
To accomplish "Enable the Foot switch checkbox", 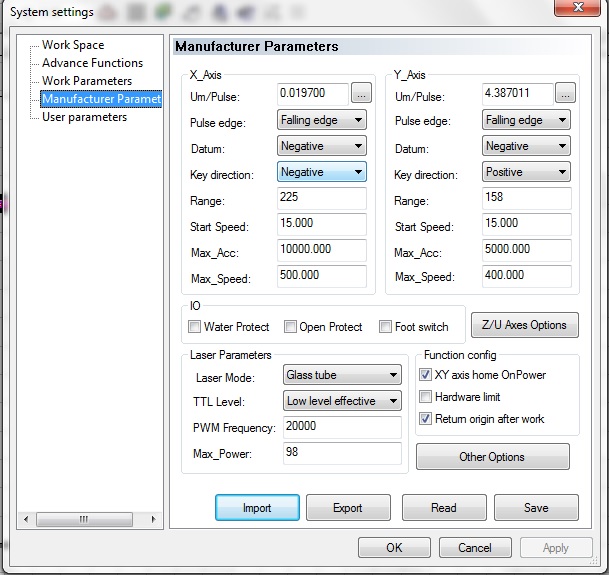I will (386, 327).
